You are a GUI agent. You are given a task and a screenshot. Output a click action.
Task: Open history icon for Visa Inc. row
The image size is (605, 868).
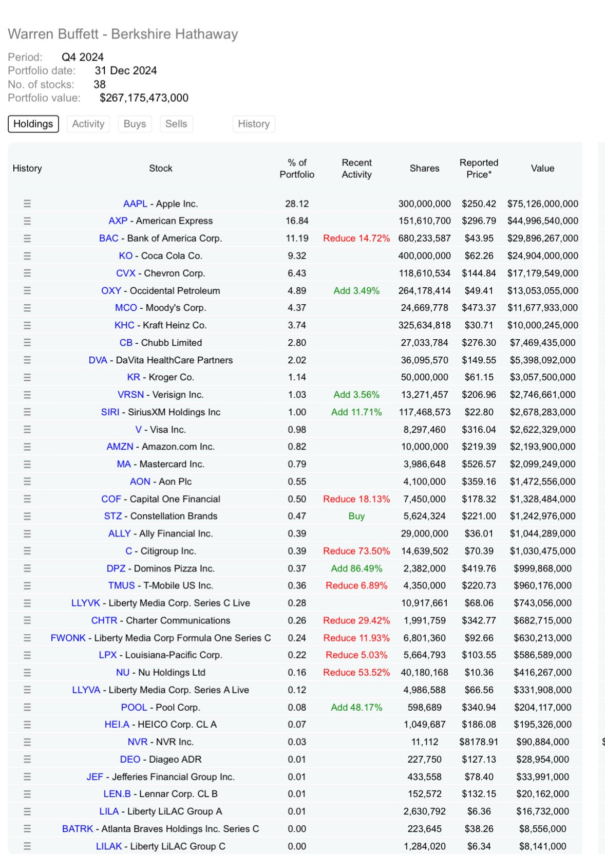(x=27, y=430)
